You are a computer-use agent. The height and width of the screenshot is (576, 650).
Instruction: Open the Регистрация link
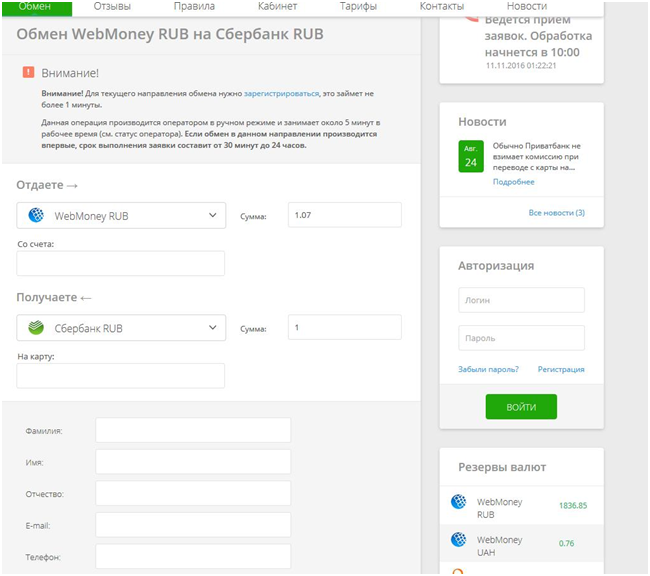click(561, 369)
